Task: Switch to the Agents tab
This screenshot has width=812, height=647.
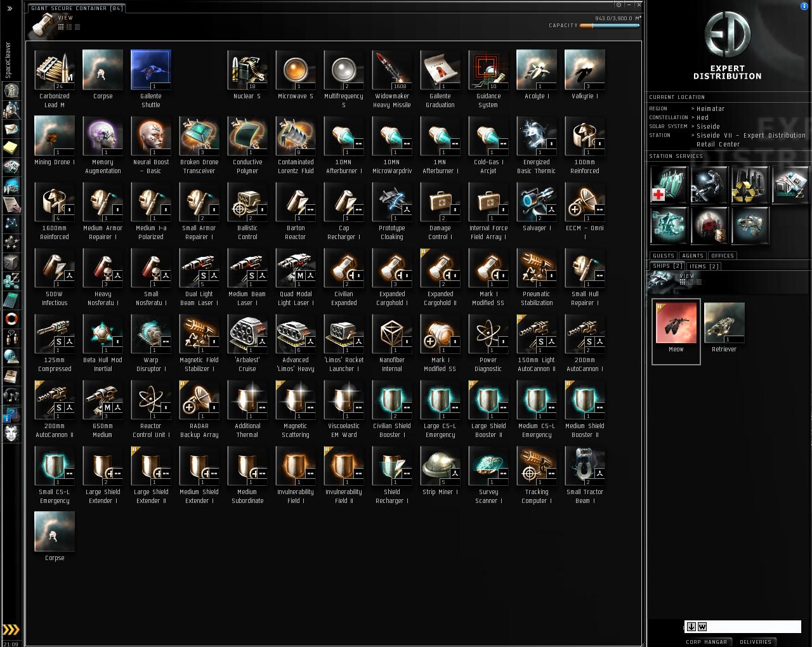Action: pyautogui.click(x=693, y=256)
